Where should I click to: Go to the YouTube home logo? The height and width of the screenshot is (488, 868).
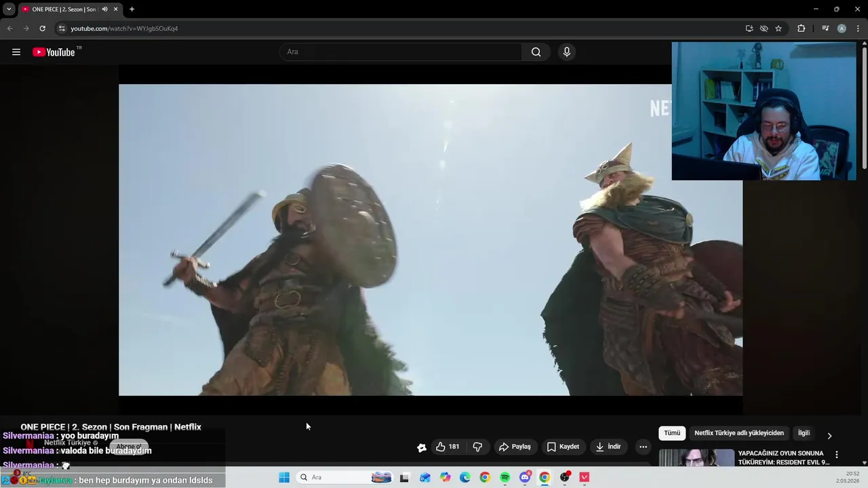coord(54,52)
